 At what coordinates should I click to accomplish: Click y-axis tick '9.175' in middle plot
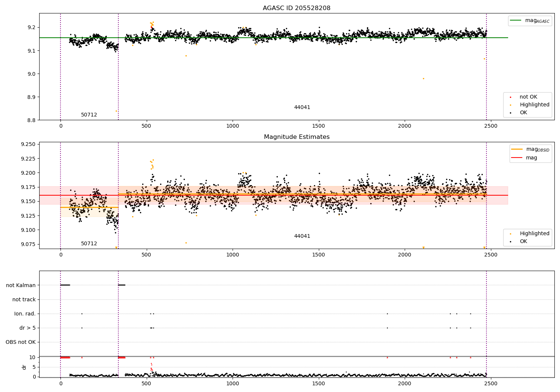29,187
